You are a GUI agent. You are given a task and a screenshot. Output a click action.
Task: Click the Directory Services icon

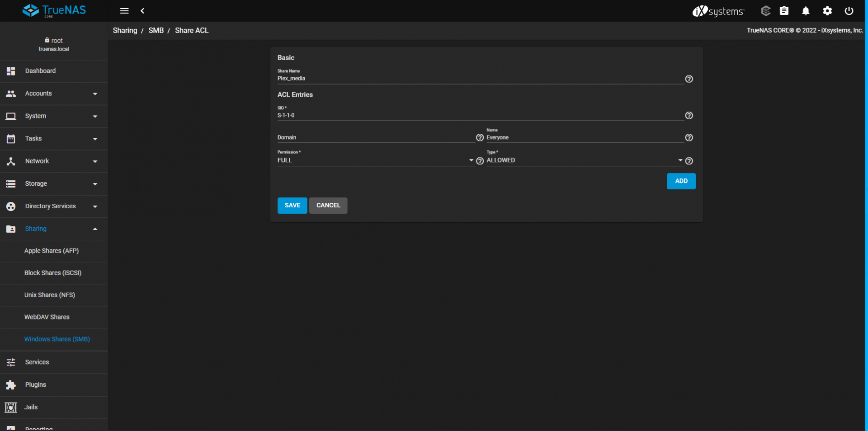click(11, 206)
